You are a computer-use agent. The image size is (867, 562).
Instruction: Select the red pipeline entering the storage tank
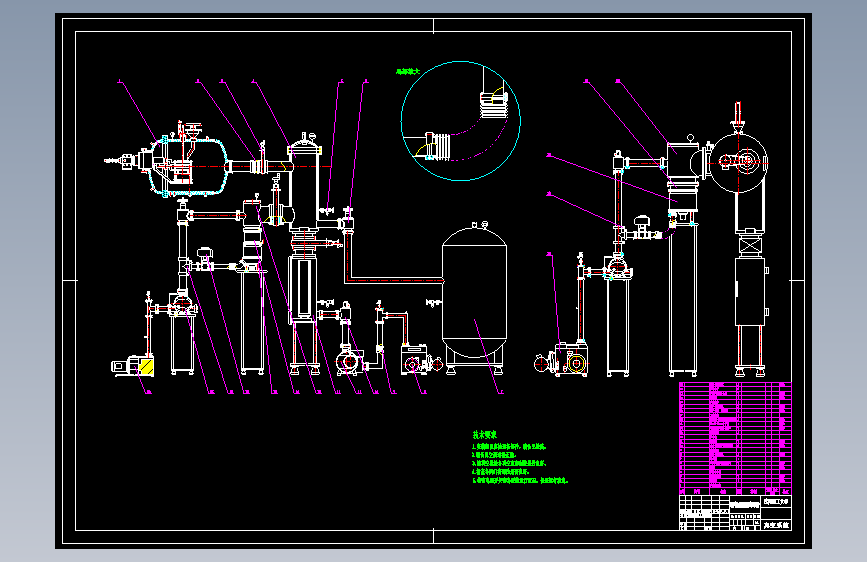395,280
